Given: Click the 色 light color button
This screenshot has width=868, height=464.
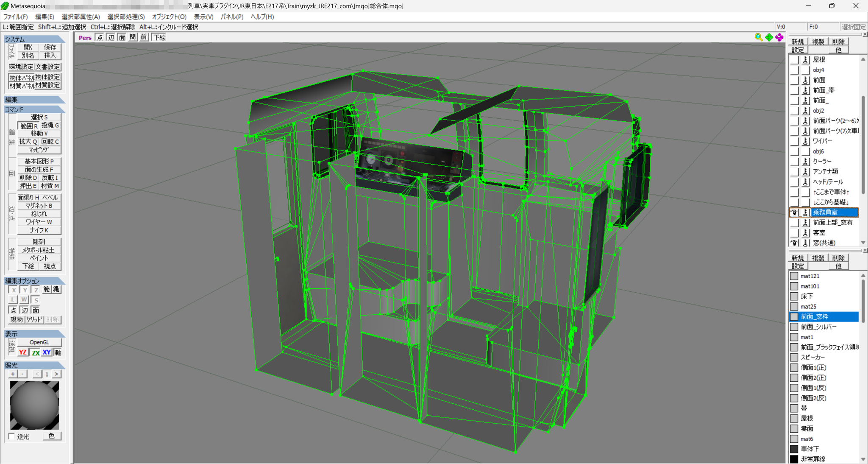Looking at the screenshot, I should click(52, 436).
